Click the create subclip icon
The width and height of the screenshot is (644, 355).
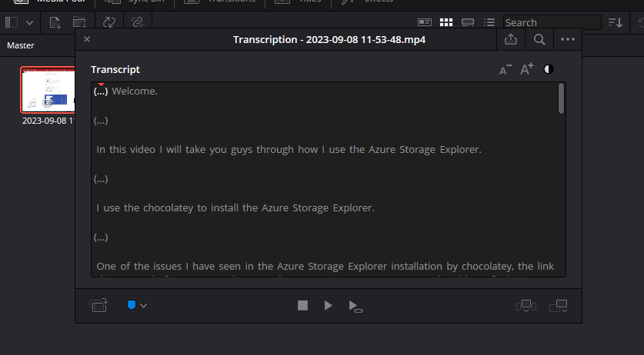(x=98, y=305)
